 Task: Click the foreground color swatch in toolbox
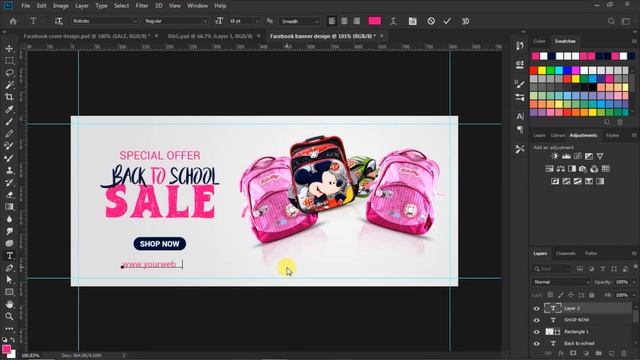pyautogui.click(x=6, y=349)
